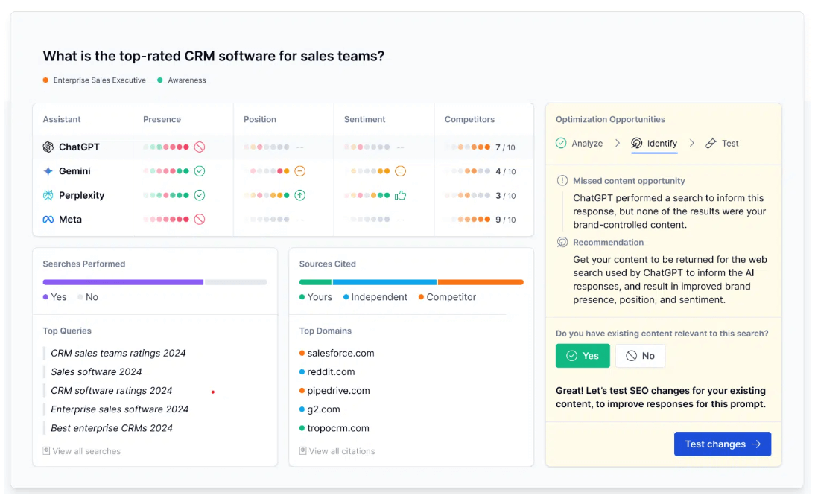The width and height of the screenshot is (815, 504).
Task: Click Perplexity presence checkmark icon
Action: coord(200,195)
